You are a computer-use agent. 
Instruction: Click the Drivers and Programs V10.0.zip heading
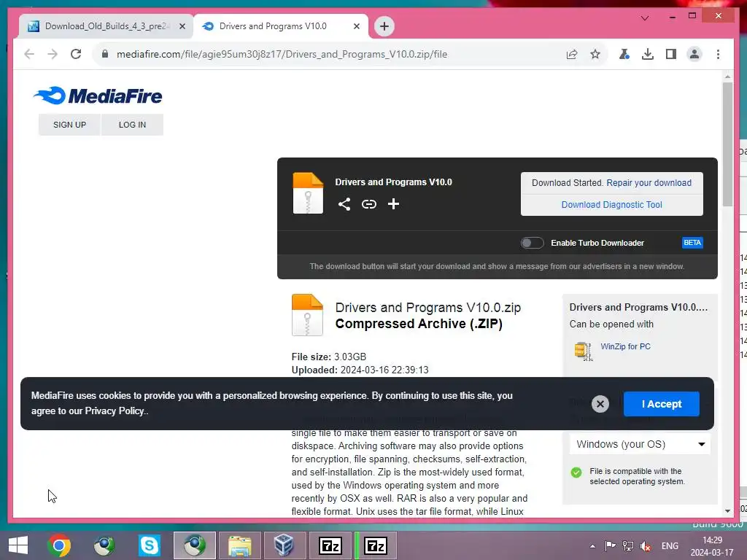pyautogui.click(x=427, y=308)
